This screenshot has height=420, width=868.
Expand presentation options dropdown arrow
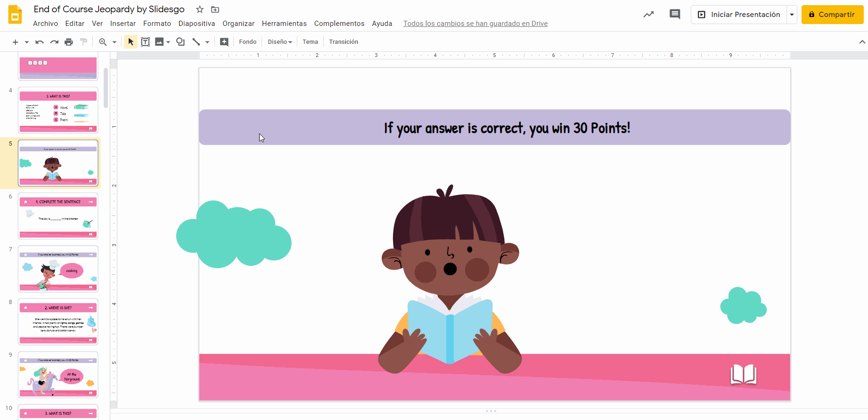pyautogui.click(x=792, y=15)
